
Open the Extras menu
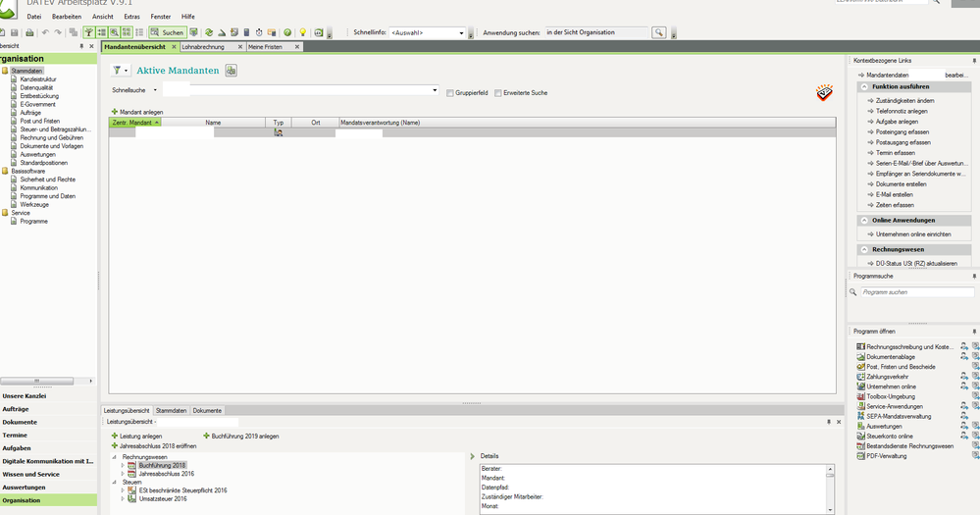pos(131,17)
